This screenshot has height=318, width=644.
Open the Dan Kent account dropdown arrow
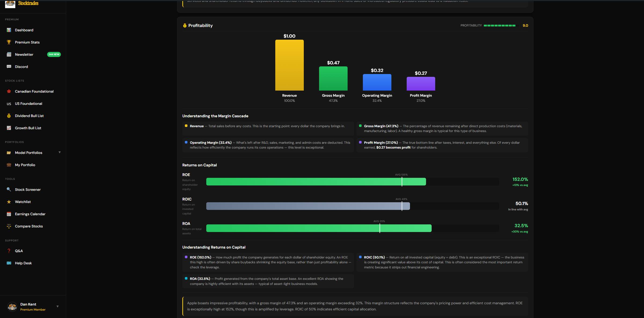57,306
